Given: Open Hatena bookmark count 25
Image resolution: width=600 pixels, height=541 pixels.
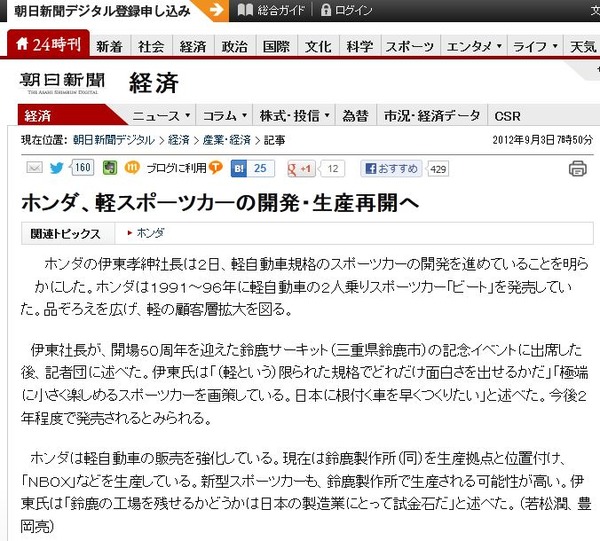Looking at the screenshot, I should click(260, 169).
